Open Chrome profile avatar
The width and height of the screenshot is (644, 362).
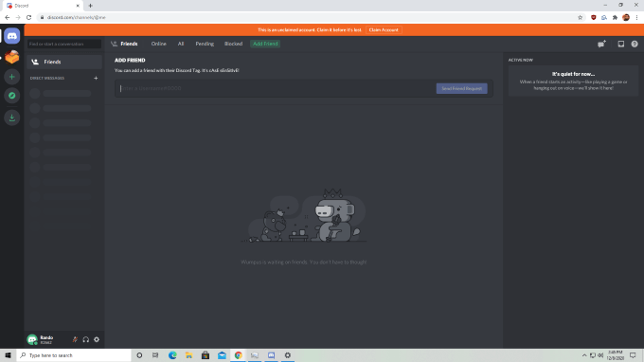626,18
